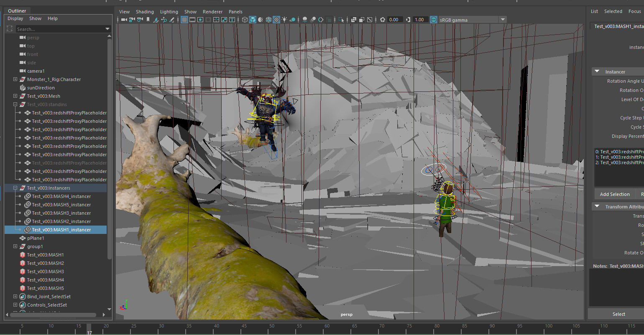
Task: Click the Use All Lights bulb icon
Action: 284,20
